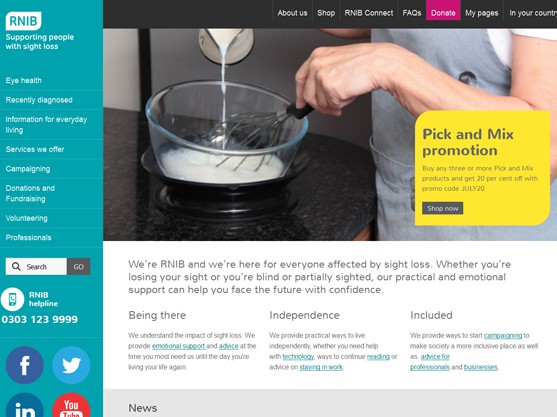
Task: Open the LinkedIn icon
Action: [x=25, y=405]
